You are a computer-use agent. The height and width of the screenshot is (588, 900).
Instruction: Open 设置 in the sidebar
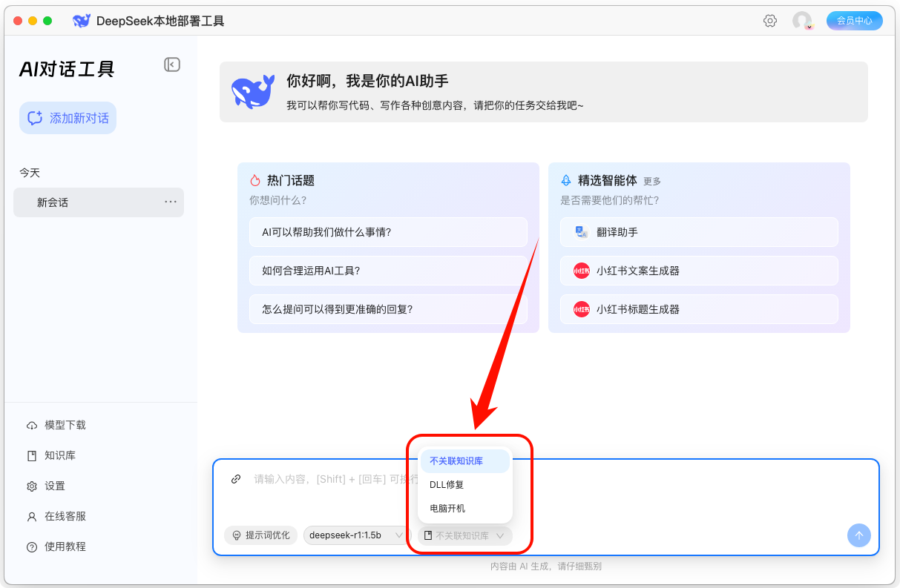55,486
